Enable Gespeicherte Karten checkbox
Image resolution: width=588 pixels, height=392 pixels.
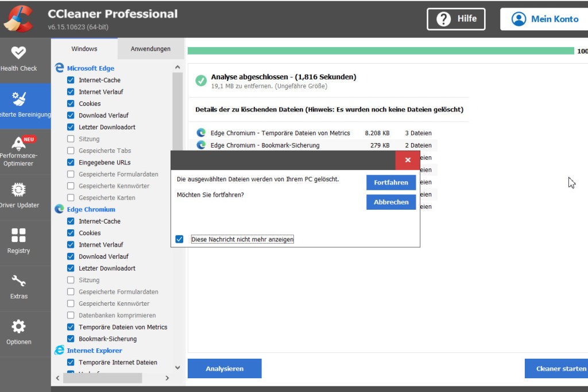coord(71,198)
